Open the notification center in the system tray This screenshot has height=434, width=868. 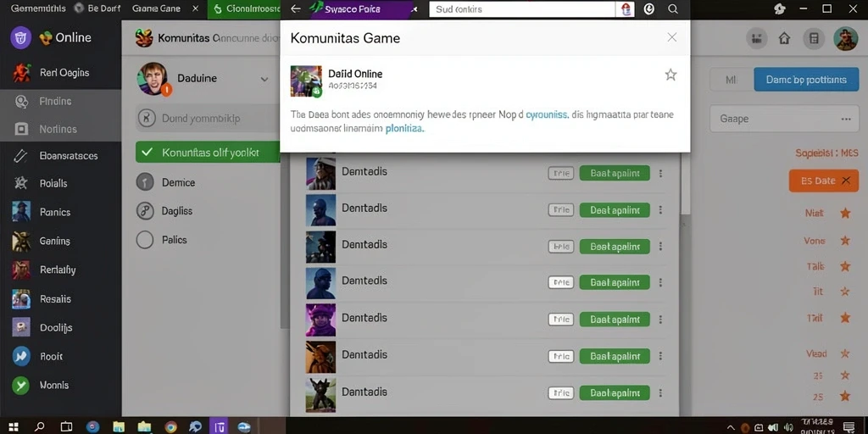tap(849, 427)
